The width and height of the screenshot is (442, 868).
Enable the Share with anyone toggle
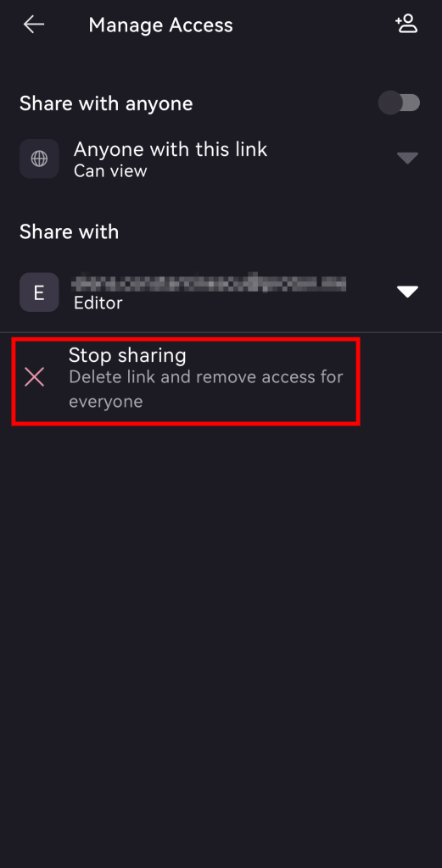click(400, 103)
